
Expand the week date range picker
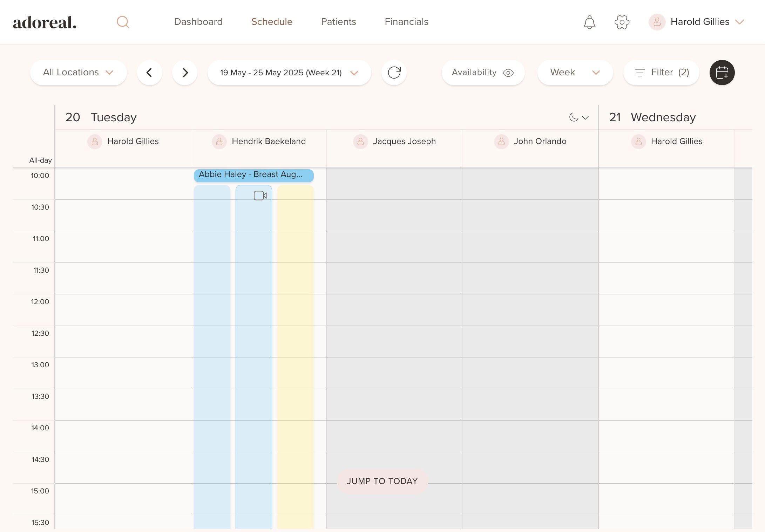[x=289, y=73]
